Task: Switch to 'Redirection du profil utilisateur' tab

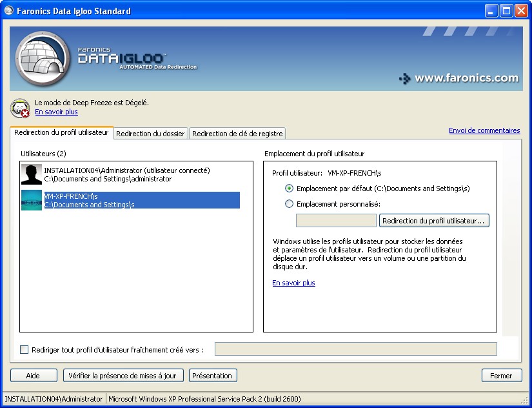Action: 61,132
